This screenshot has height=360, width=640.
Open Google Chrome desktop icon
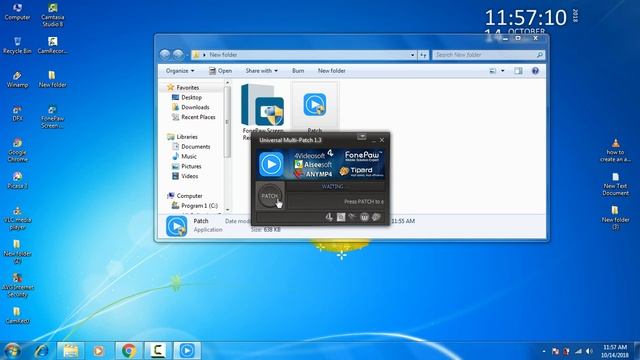(x=17, y=150)
